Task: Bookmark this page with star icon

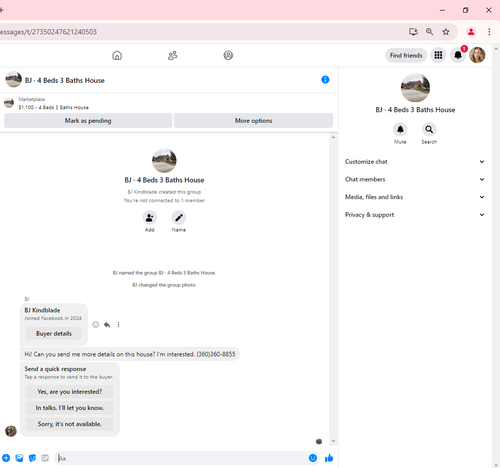Action: (446, 32)
